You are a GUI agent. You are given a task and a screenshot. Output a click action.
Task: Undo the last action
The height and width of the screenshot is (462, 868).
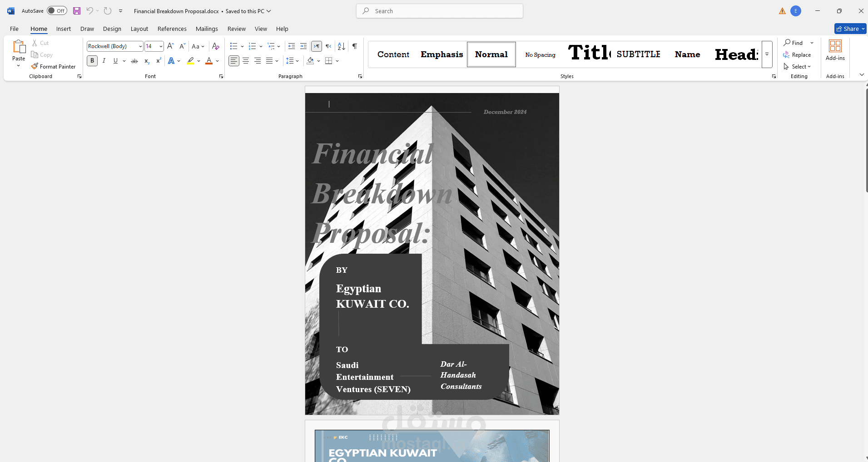point(90,11)
